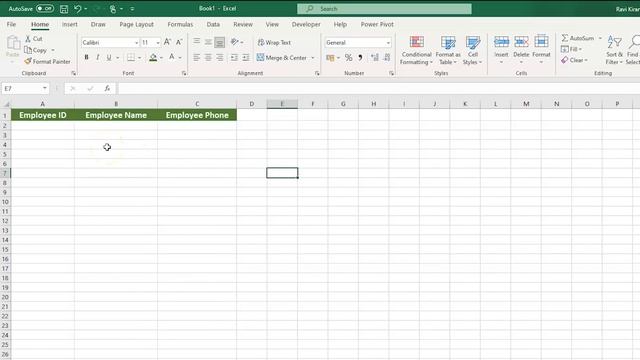Toggle Wrap Text
640x360 pixels.
click(x=274, y=42)
